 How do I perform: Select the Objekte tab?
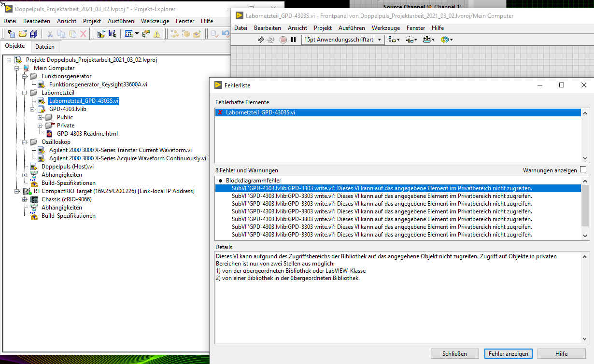click(15, 46)
